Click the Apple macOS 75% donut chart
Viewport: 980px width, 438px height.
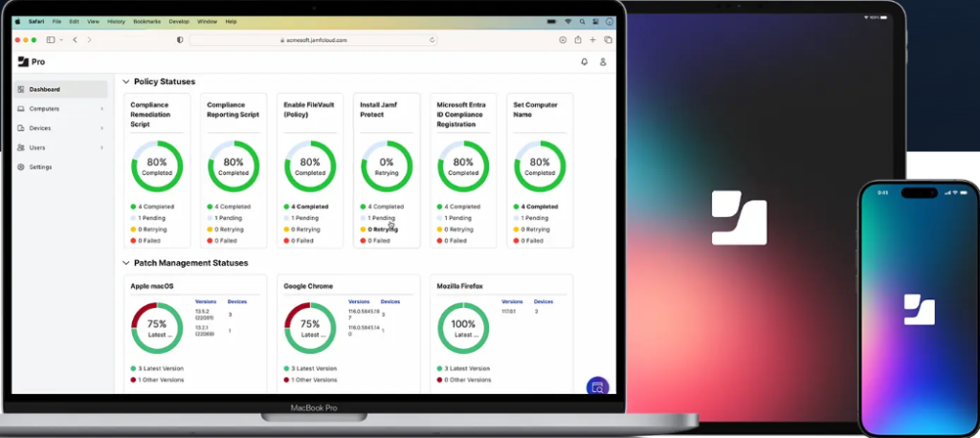point(157,328)
